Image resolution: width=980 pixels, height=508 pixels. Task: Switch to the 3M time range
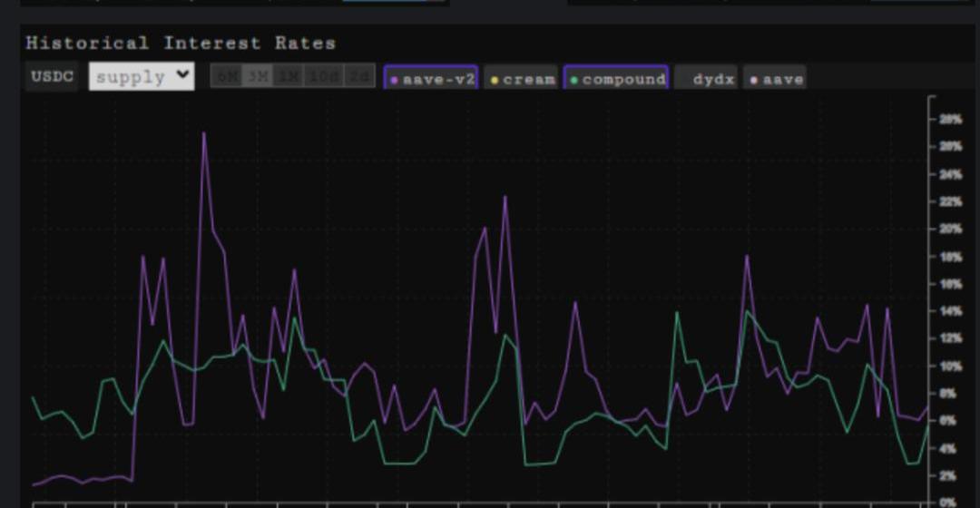(x=258, y=78)
